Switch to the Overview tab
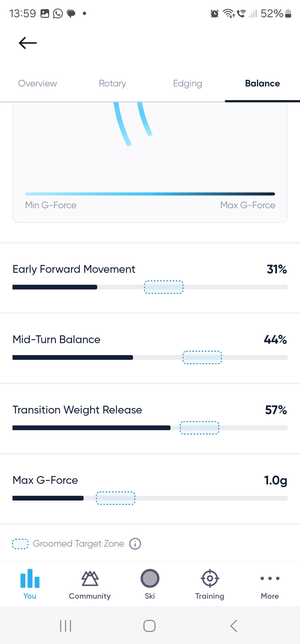 pyautogui.click(x=37, y=83)
